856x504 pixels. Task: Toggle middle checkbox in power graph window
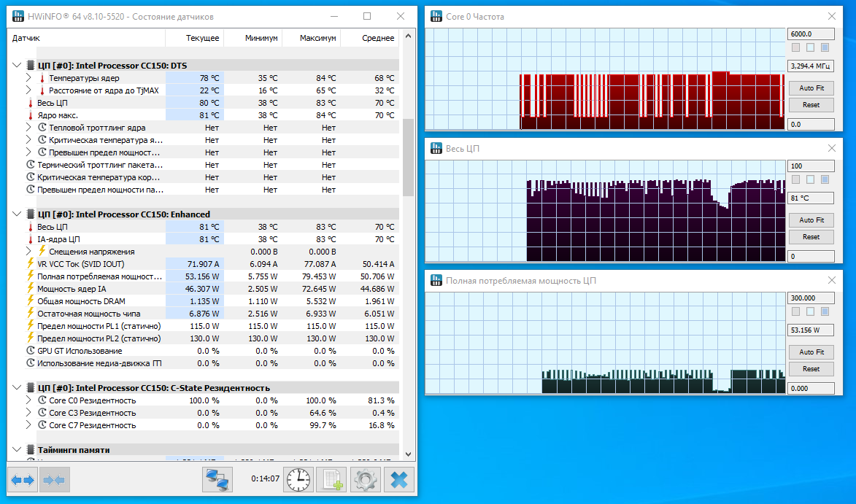click(810, 312)
